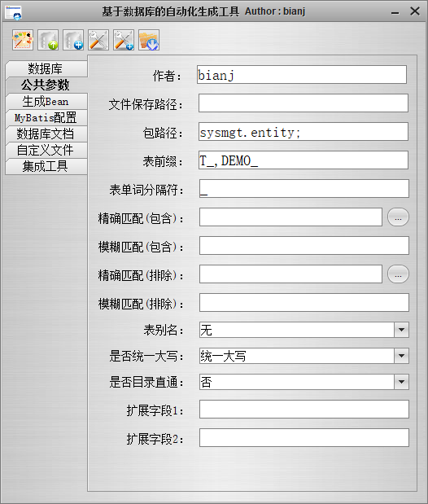Screen dimensions: 428x504
Task: Click the 作者 field containing bianj
Action: (302, 75)
